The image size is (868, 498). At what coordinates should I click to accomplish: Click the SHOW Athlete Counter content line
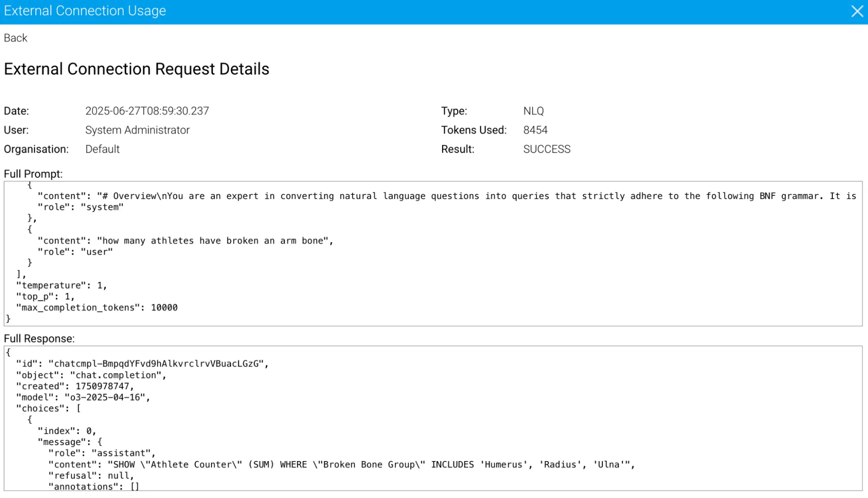click(341, 465)
